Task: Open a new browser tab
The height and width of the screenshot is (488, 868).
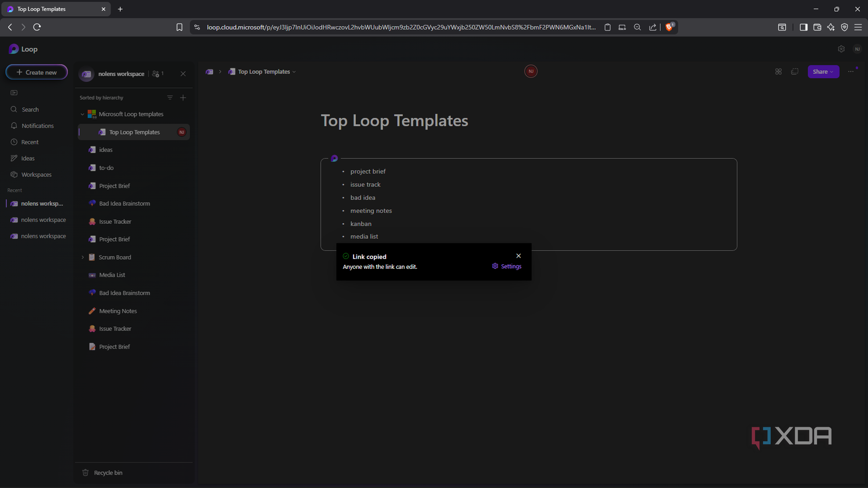Action: [120, 9]
